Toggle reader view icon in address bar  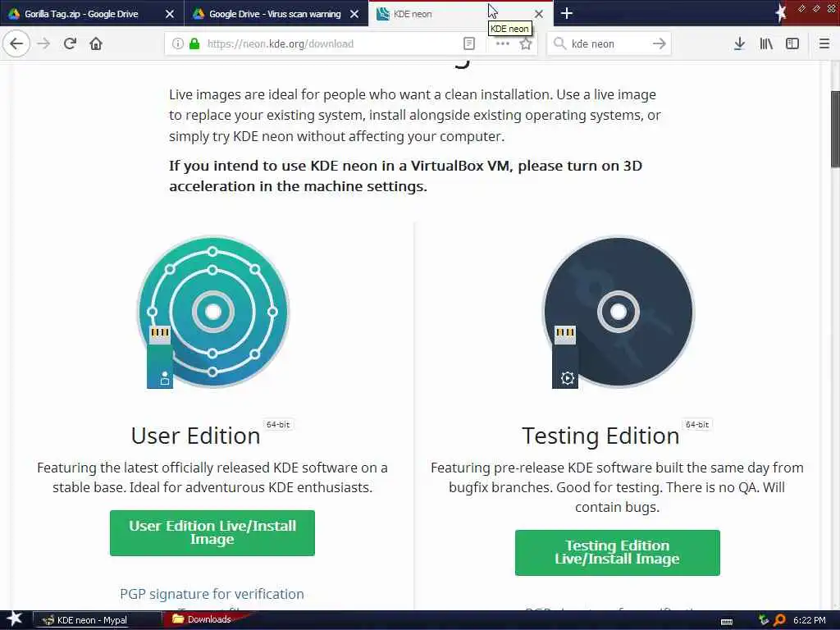468,43
